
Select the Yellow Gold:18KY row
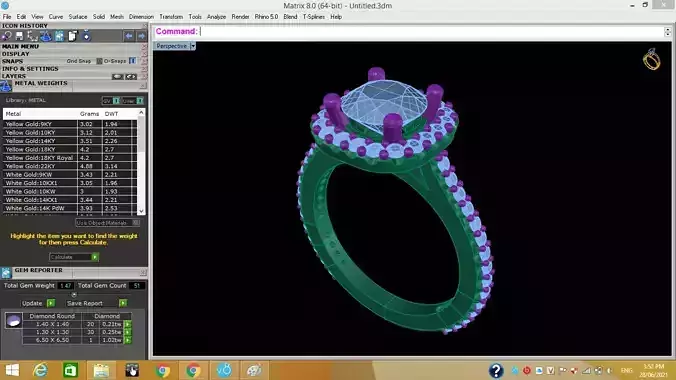[x=70, y=149]
